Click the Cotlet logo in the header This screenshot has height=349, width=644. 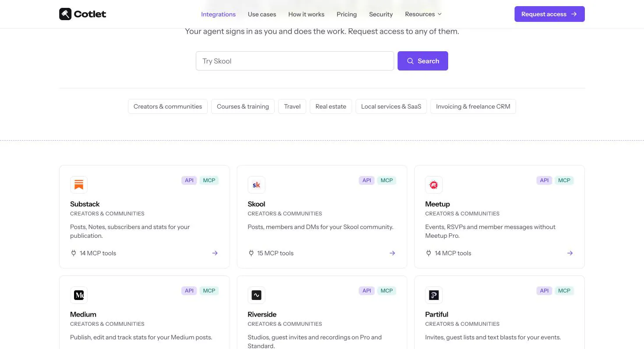click(x=83, y=14)
